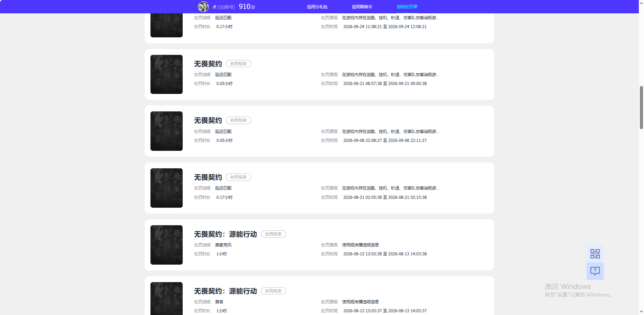The image size is (644, 315).
Task: Open the help question icon on the sidebar
Action: tap(595, 271)
